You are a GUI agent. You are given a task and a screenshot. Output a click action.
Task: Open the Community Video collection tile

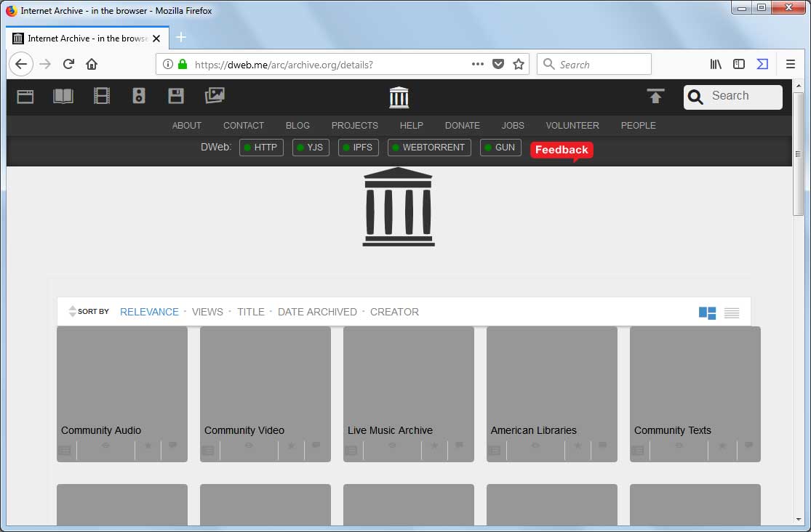[265, 394]
